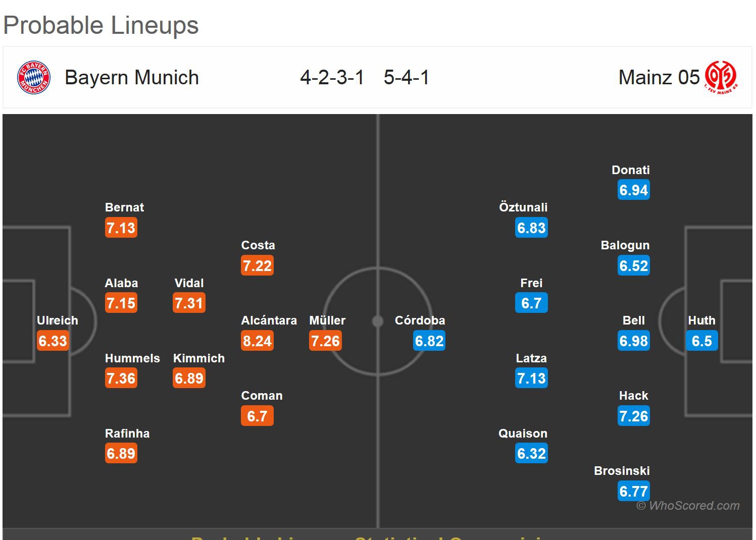This screenshot has width=756, height=540.
Task: Select Rafinha's 6.89 rating badge
Action: pos(121,454)
